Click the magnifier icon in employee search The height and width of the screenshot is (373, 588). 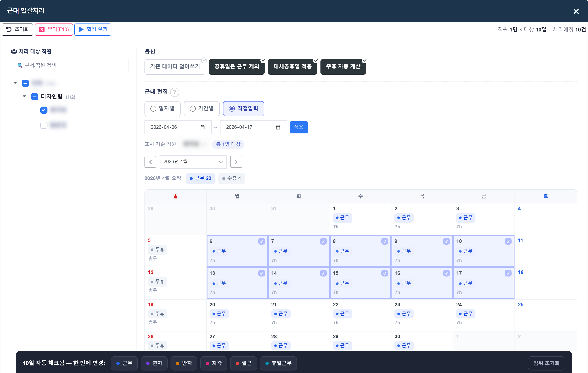coord(20,65)
